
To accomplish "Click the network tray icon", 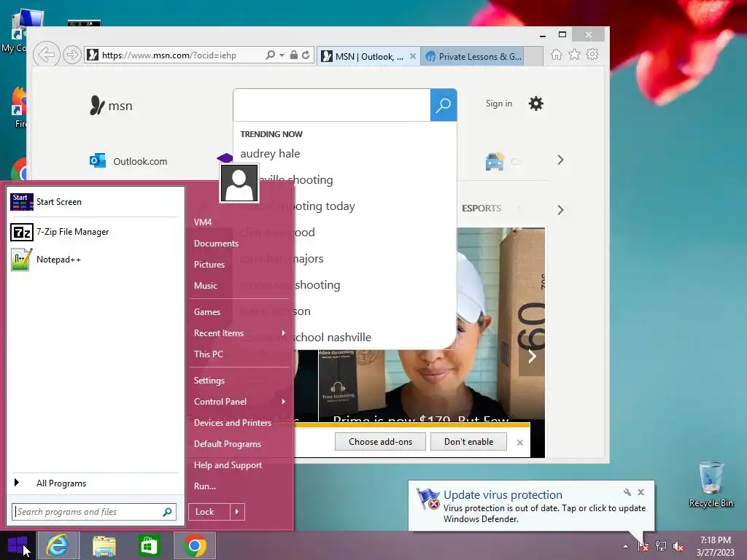I will (661, 546).
